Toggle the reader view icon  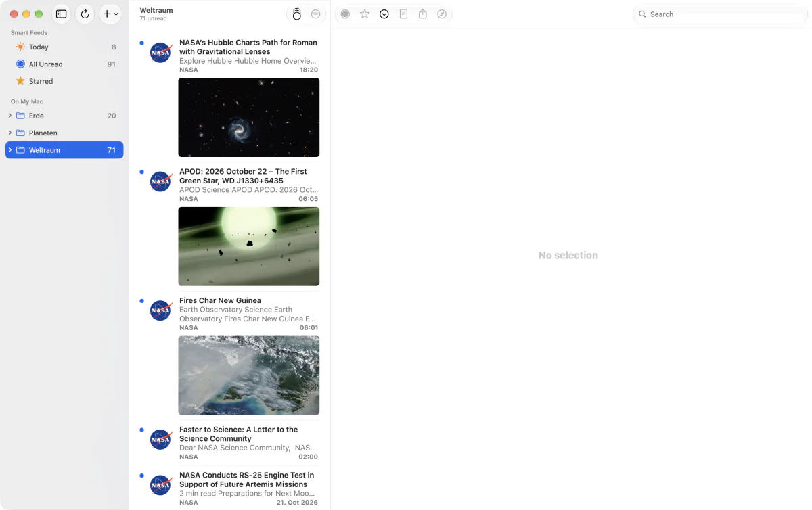(403, 14)
